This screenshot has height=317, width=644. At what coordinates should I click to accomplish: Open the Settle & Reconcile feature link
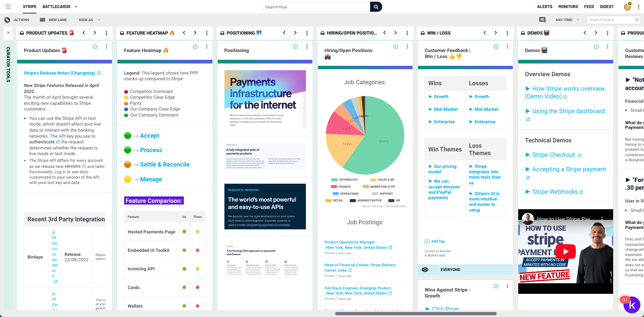[x=165, y=165]
